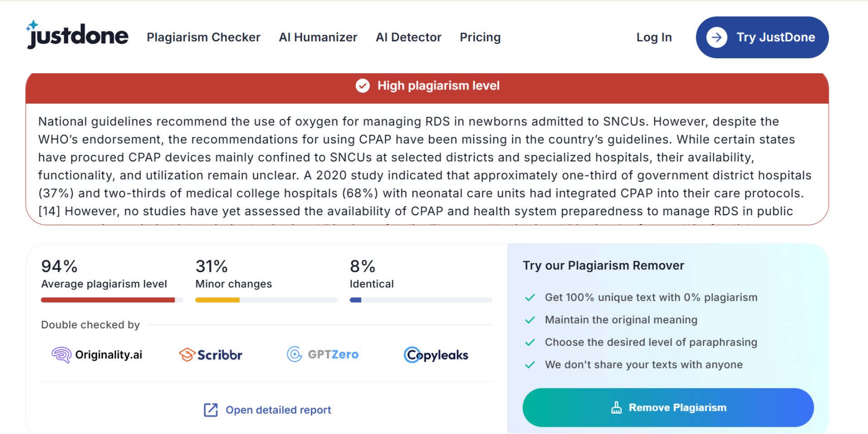This screenshot has height=434, width=868.
Task: Click the JustDone logo
Action: pos(77,35)
